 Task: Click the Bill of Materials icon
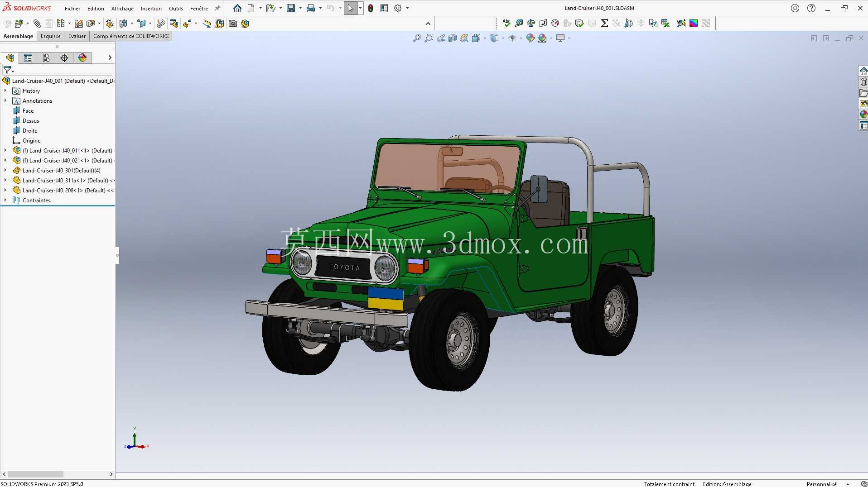click(x=174, y=24)
